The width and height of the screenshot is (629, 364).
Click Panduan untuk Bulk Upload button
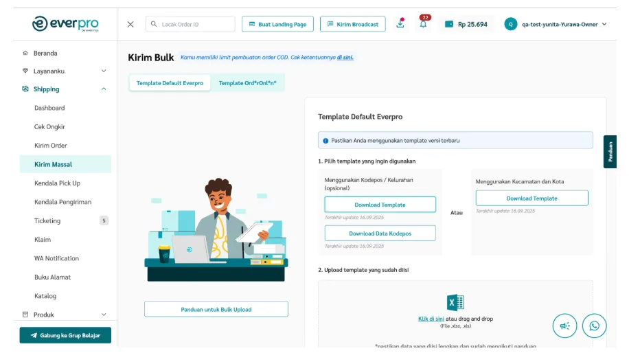216,310
